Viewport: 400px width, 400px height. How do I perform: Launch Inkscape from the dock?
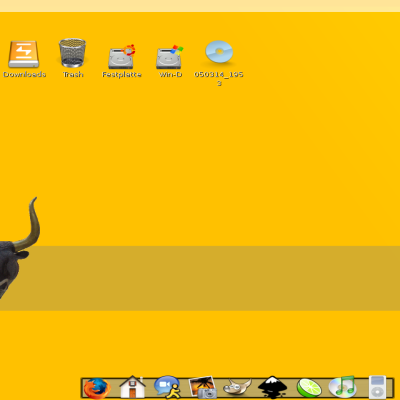[x=273, y=387]
